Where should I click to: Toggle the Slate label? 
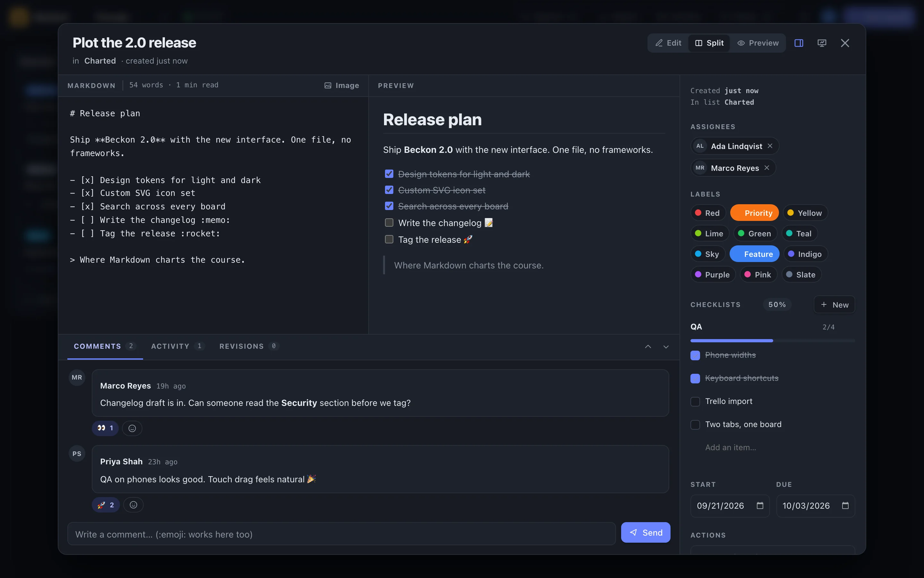point(801,275)
